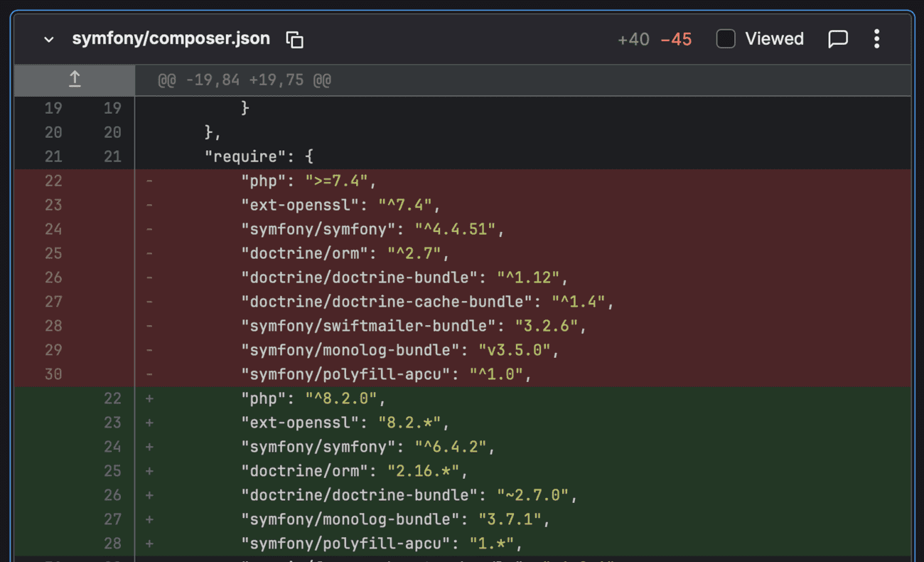Select line number 19 on the old side
The image size is (924, 562).
coord(53,108)
